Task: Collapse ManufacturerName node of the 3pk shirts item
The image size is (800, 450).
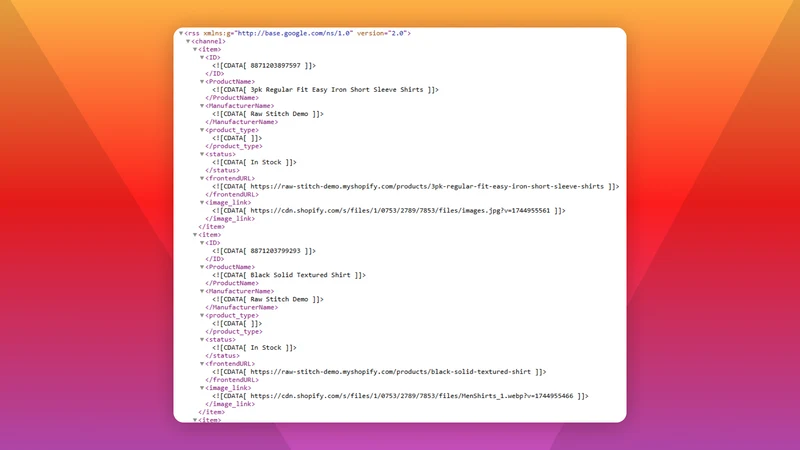Action: tap(202, 106)
